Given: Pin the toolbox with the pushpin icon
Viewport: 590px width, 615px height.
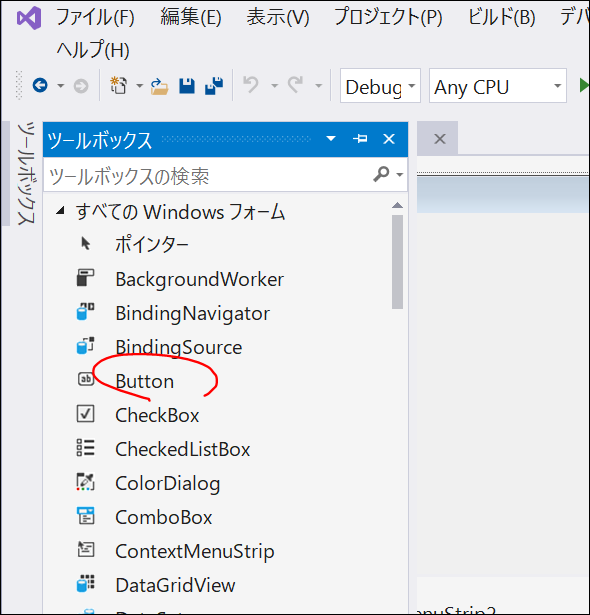Looking at the screenshot, I should [360, 138].
